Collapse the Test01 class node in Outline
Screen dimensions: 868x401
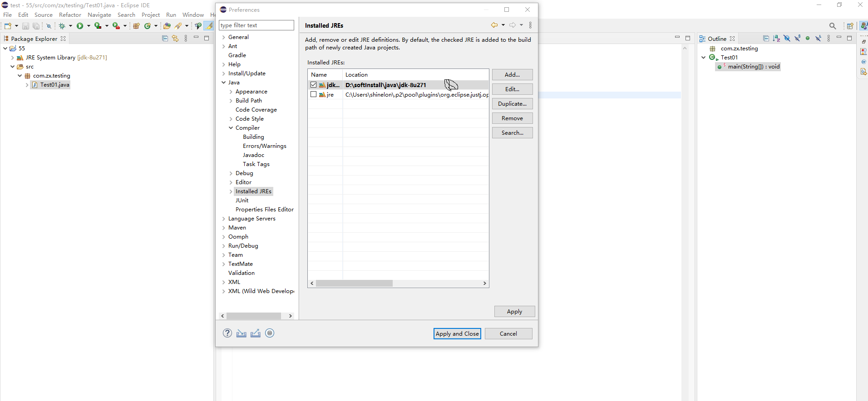704,58
